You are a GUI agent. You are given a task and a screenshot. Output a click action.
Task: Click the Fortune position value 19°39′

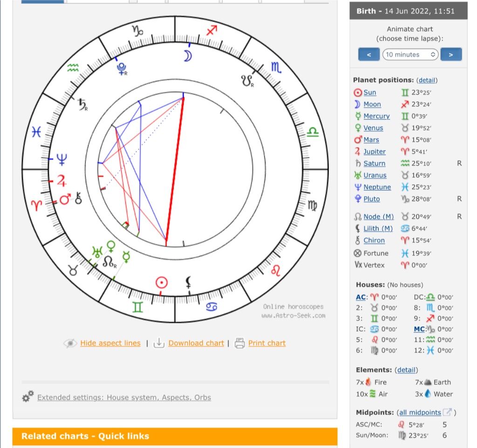421,253
